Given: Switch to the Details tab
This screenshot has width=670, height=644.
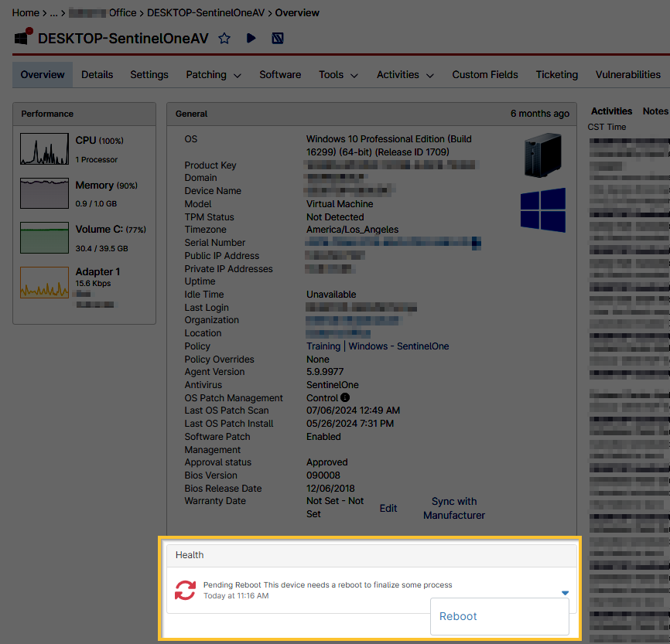Looking at the screenshot, I should 97,75.
